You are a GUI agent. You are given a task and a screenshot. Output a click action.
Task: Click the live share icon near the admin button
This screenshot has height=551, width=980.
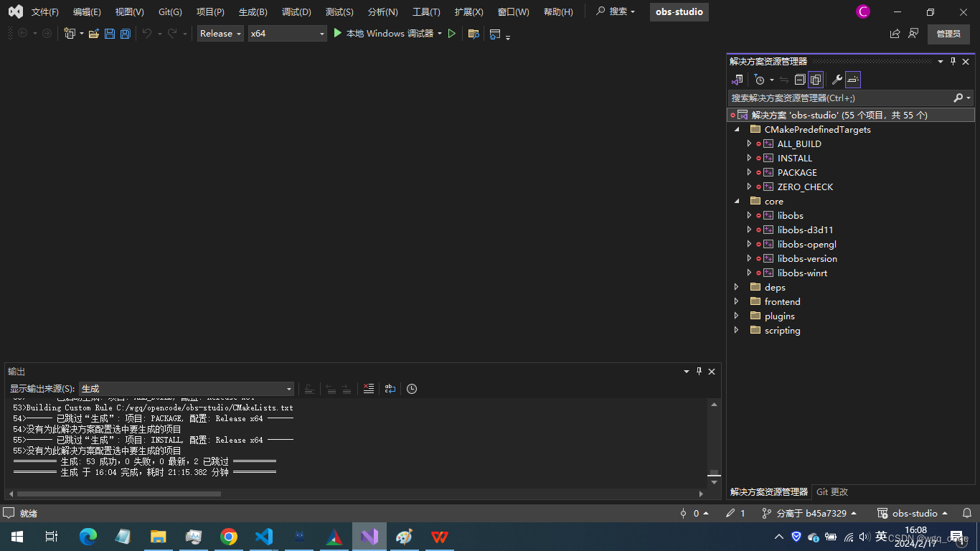(895, 34)
